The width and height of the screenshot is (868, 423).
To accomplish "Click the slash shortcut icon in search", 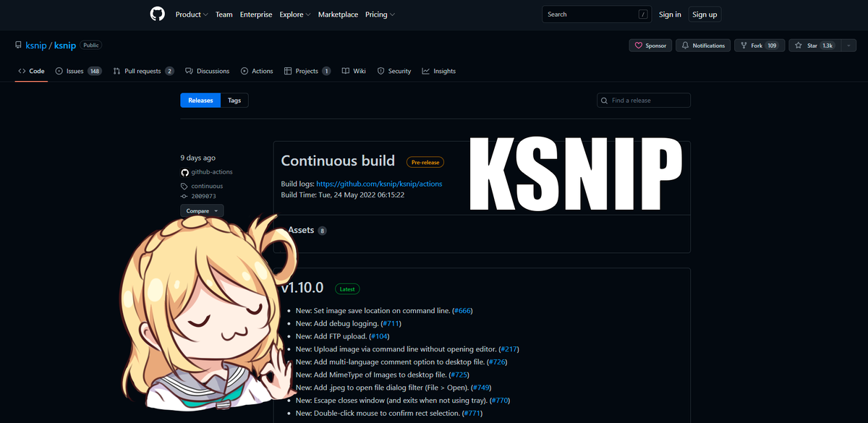I will (x=642, y=14).
